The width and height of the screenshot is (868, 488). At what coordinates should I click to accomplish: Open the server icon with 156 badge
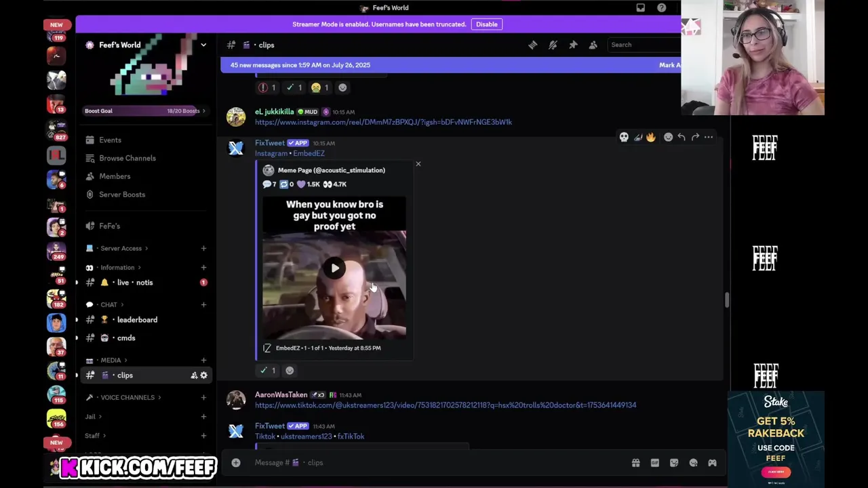click(x=56, y=418)
